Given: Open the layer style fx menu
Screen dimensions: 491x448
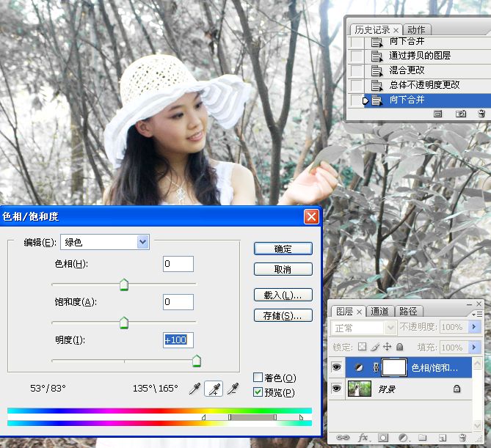Looking at the screenshot, I should tap(363, 437).
